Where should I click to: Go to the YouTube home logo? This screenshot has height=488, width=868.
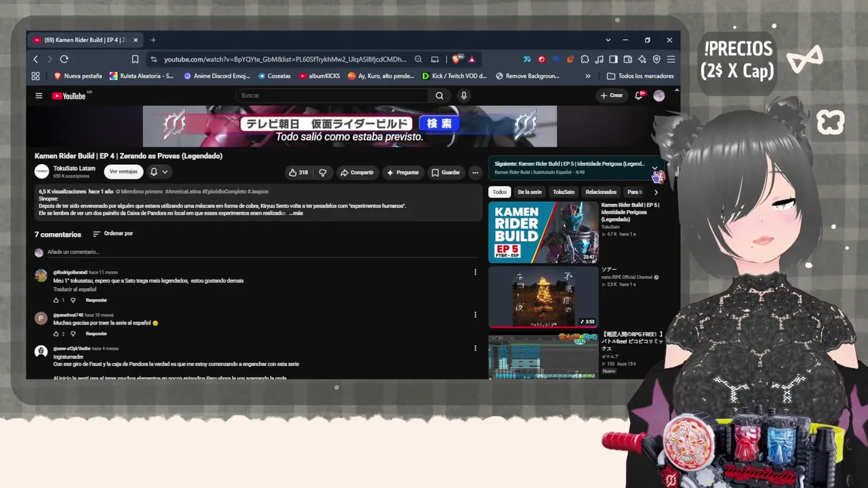click(x=68, y=96)
